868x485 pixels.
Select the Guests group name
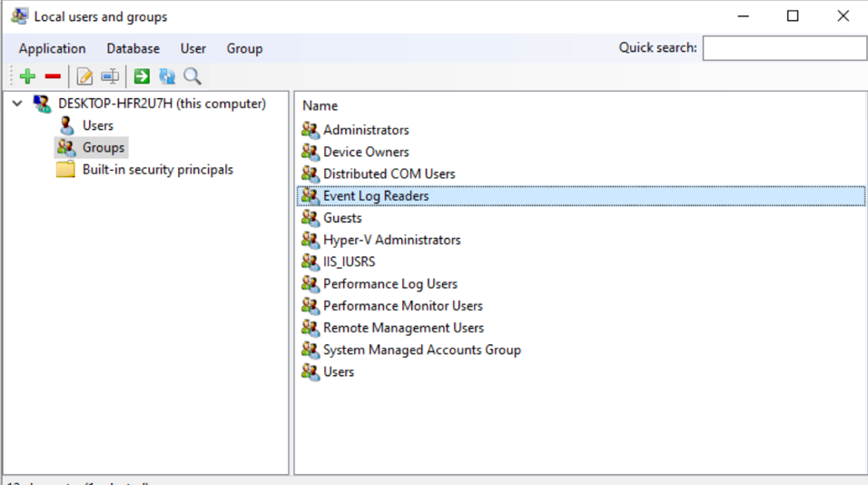[x=342, y=218]
